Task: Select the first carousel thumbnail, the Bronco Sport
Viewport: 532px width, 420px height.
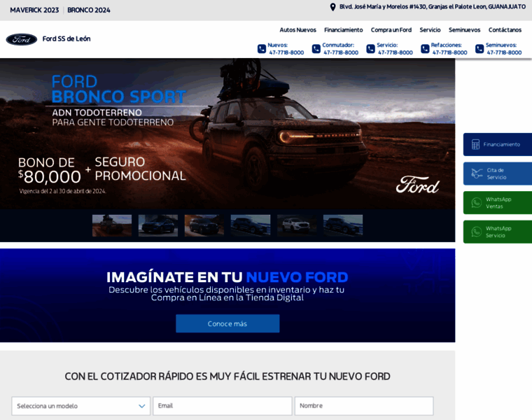Action: [x=112, y=225]
